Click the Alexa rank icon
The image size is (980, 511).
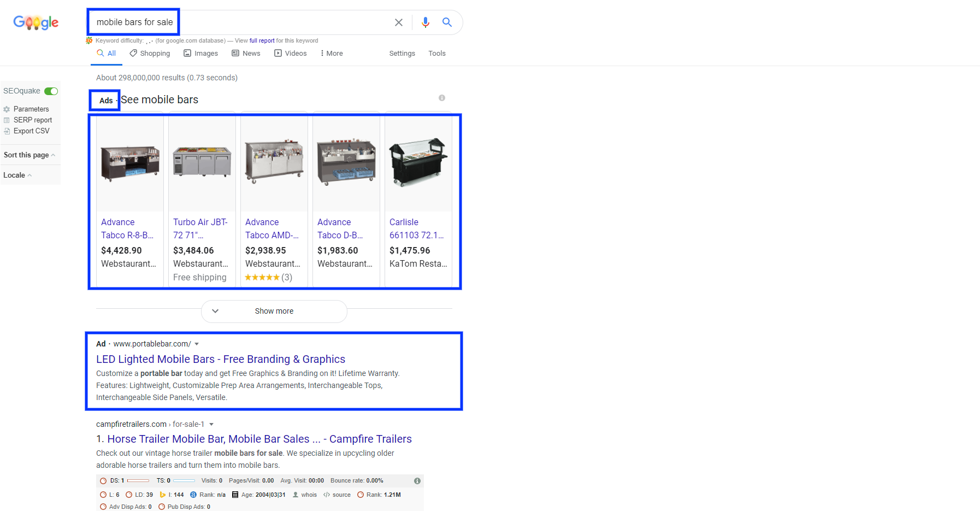tap(193, 495)
